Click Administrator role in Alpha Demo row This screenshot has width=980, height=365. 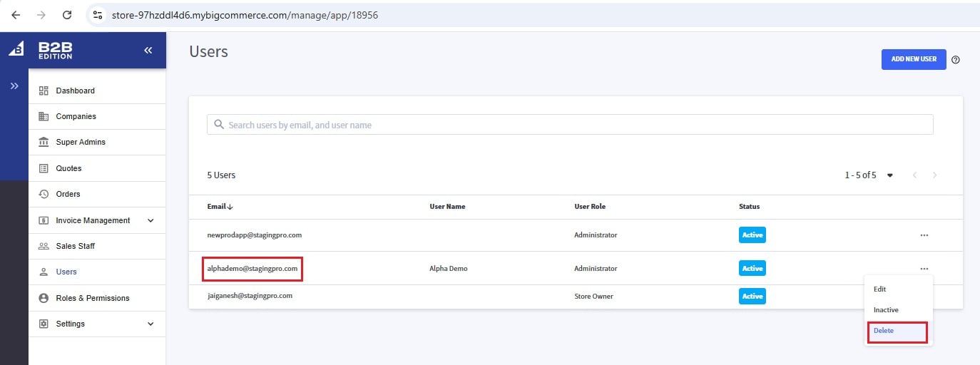(x=596, y=269)
